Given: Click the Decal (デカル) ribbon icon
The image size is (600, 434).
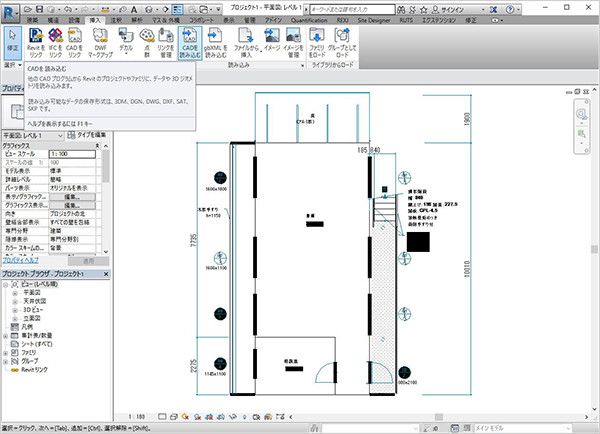Looking at the screenshot, I should coord(126,42).
